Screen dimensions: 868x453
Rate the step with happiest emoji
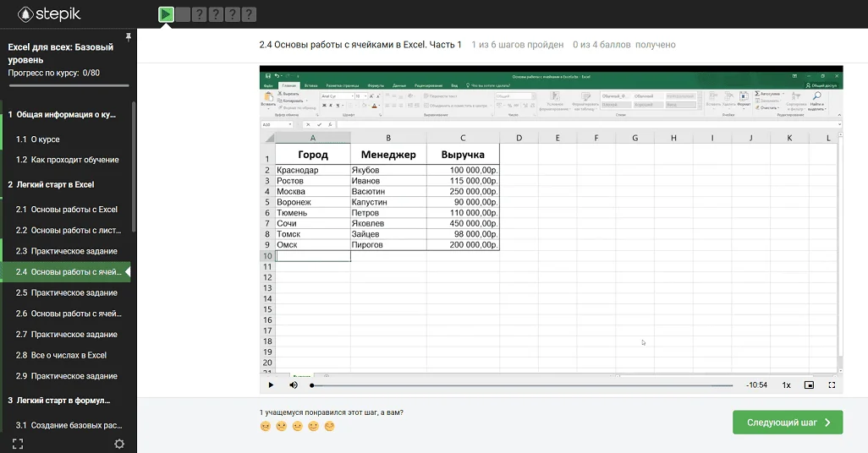coord(330,426)
